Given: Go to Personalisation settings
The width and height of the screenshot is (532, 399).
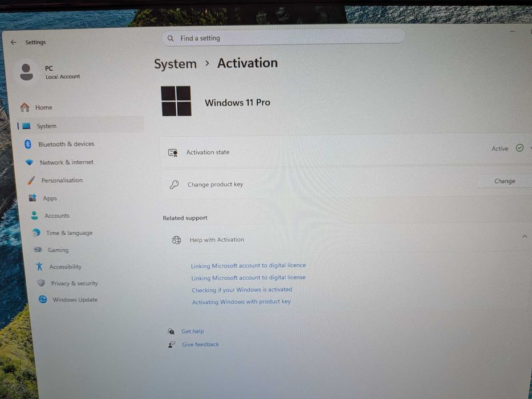Looking at the screenshot, I should (62, 180).
